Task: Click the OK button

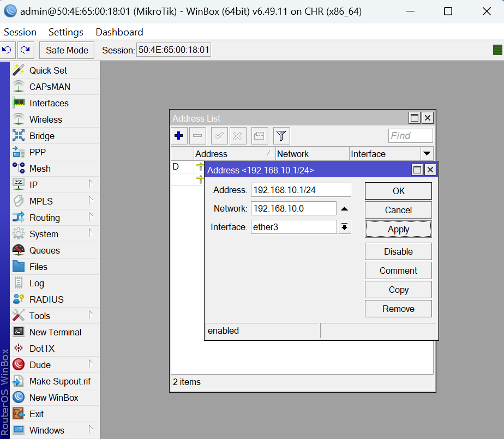Action: click(398, 191)
